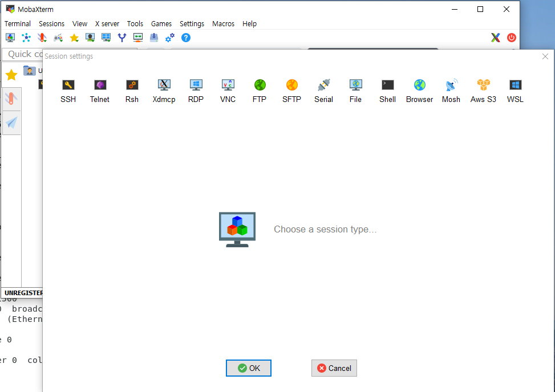Open the X server menu

coord(107,24)
